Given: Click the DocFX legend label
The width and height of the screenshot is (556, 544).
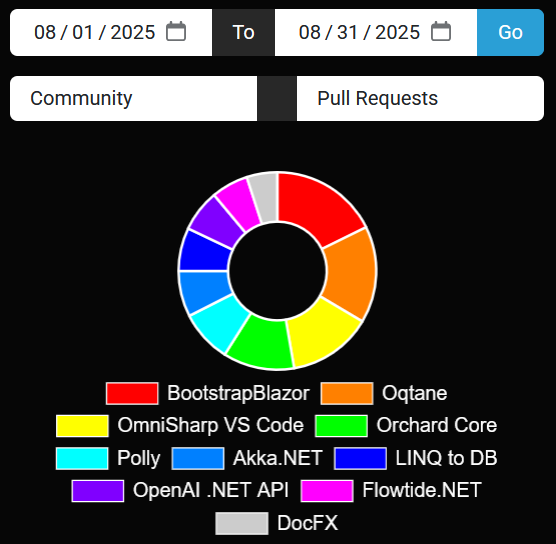Looking at the screenshot, I should [x=308, y=523].
